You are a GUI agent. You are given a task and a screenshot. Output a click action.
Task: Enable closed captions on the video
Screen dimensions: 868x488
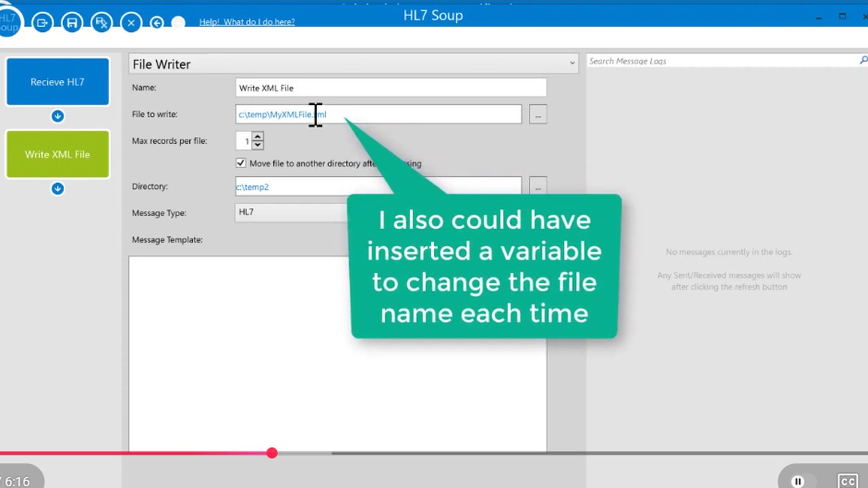(847, 481)
